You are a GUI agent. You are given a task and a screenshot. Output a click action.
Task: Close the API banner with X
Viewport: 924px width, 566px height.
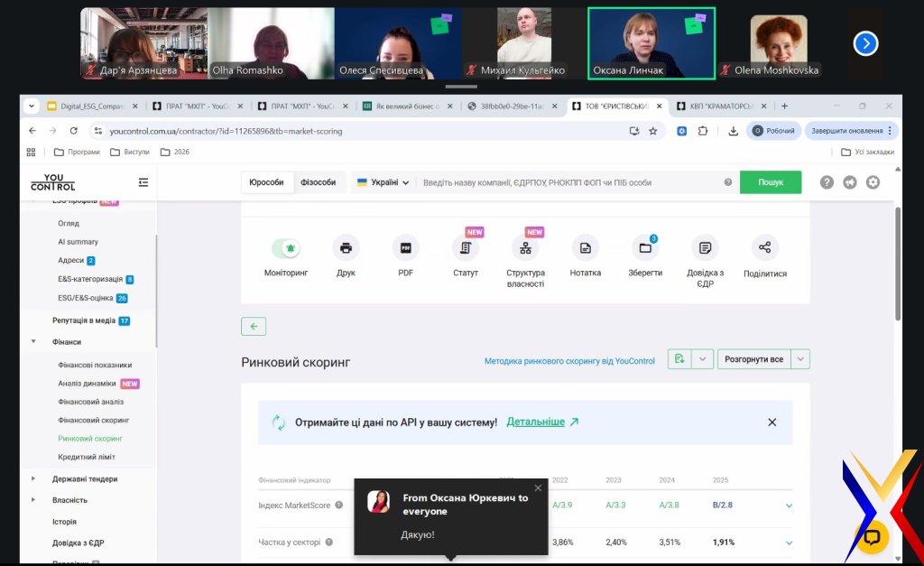coord(772,422)
